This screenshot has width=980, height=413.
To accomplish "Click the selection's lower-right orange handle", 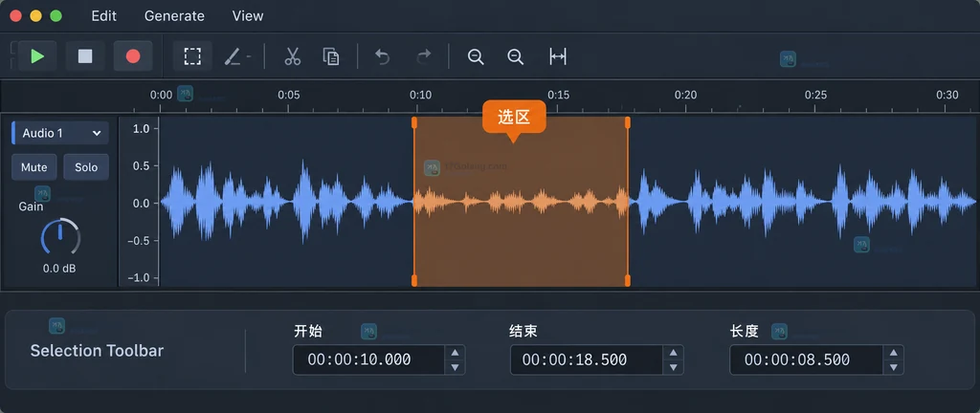I will coord(628,281).
